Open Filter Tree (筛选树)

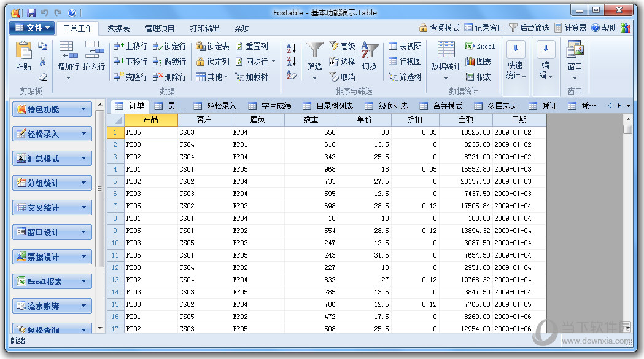click(x=405, y=77)
